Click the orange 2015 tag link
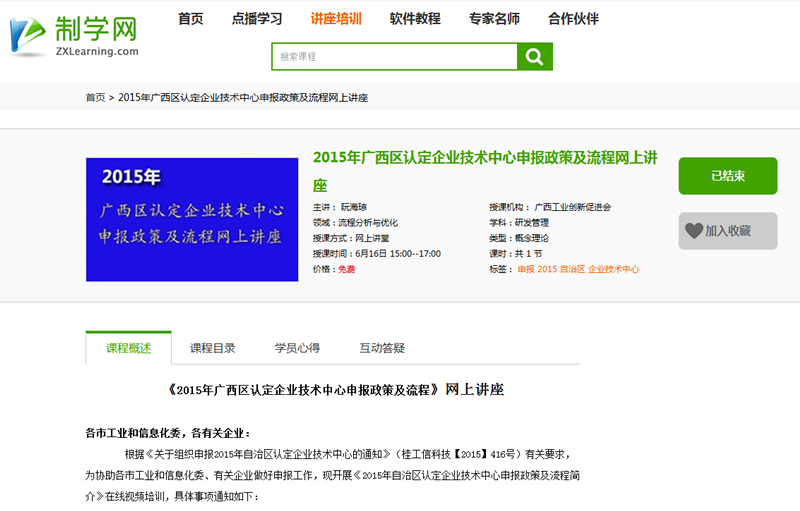Image resolution: width=800 pixels, height=511 pixels. click(x=547, y=269)
